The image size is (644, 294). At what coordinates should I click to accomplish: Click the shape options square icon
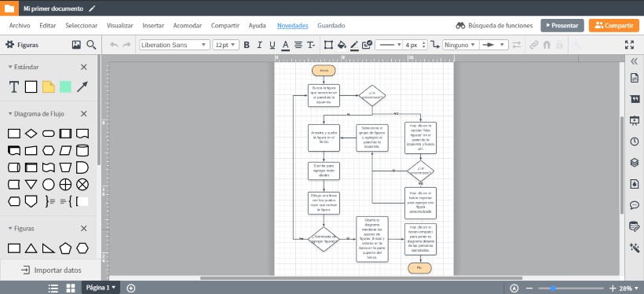(x=328, y=45)
